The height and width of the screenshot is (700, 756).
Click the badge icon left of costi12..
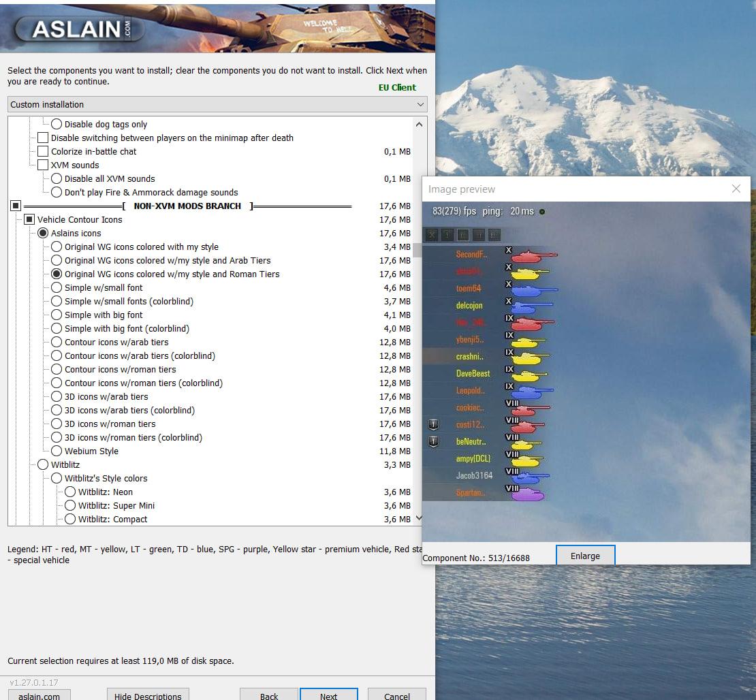433,425
